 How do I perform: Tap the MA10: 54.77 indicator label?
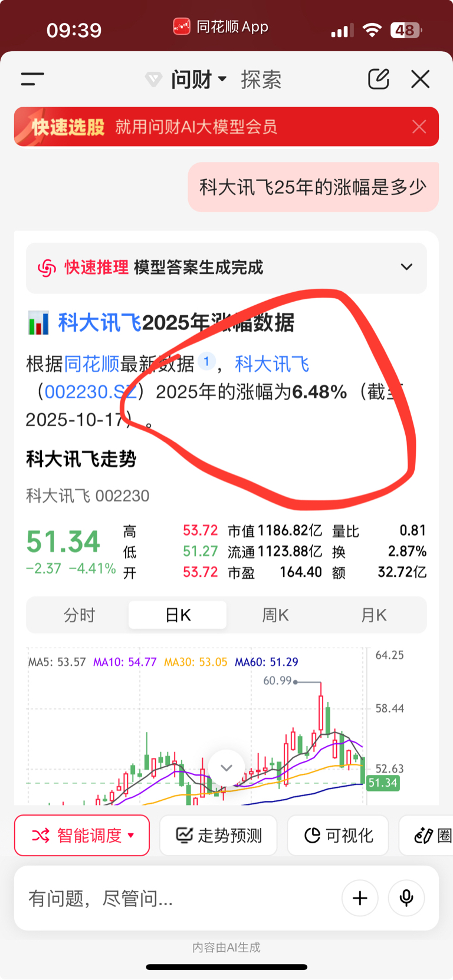[x=125, y=662]
